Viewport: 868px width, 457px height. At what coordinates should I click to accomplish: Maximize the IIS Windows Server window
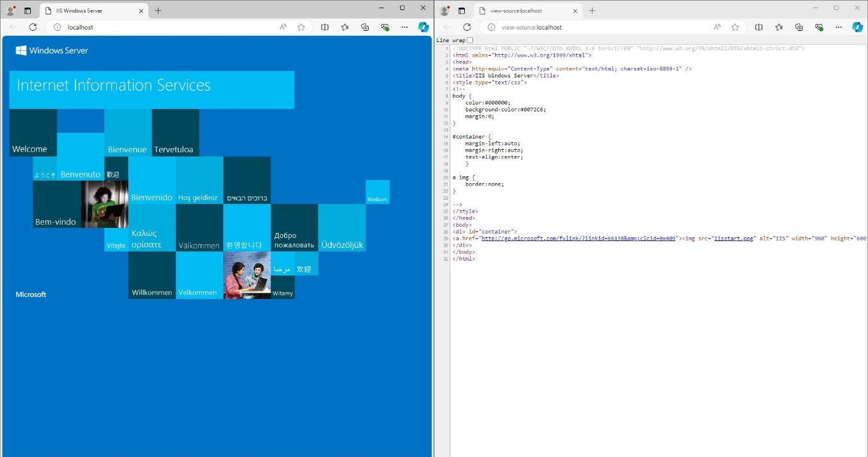point(402,8)
